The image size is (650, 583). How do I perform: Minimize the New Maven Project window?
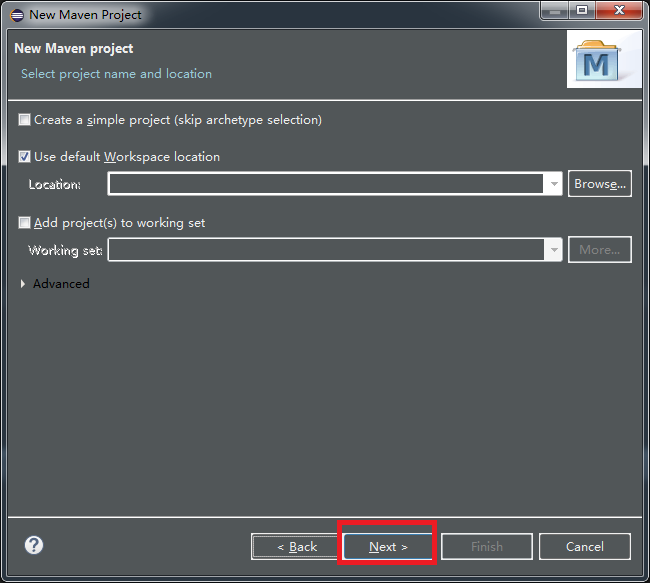555,10
